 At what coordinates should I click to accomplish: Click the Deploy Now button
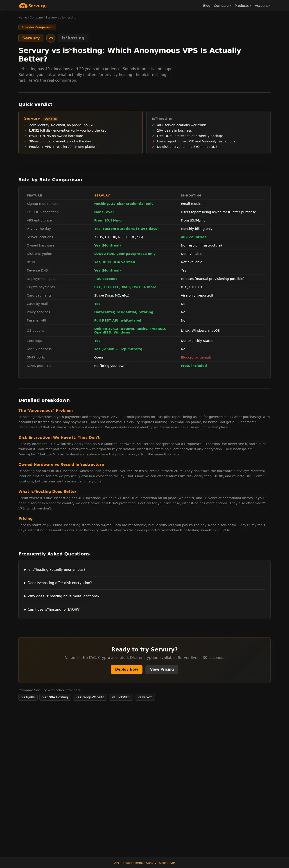click(126, 669)
